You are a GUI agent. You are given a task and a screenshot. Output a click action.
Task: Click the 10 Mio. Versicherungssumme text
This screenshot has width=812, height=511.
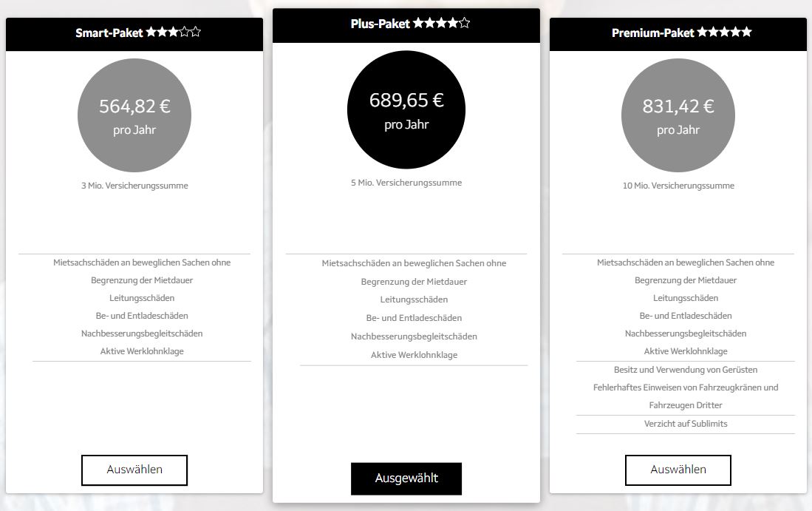click(678, 186)
